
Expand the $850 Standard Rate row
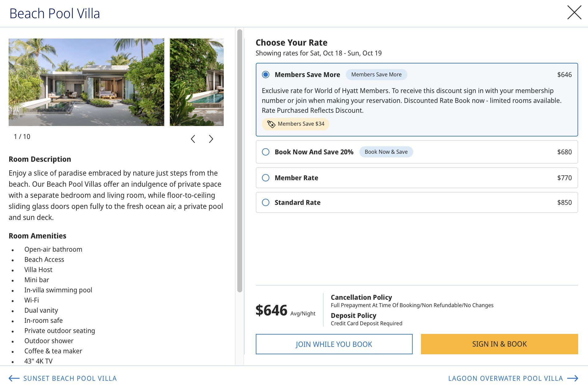point(417,202)
